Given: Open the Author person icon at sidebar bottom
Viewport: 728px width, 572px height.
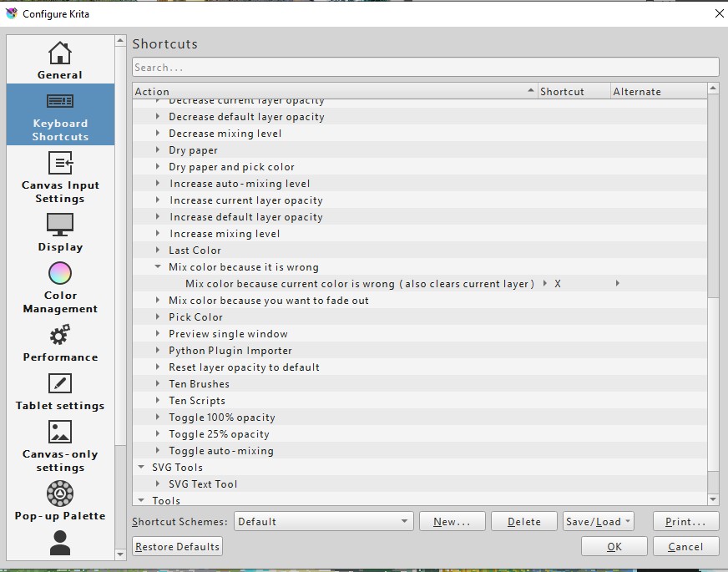Looking at the screenshot, I should click(60, 543).
